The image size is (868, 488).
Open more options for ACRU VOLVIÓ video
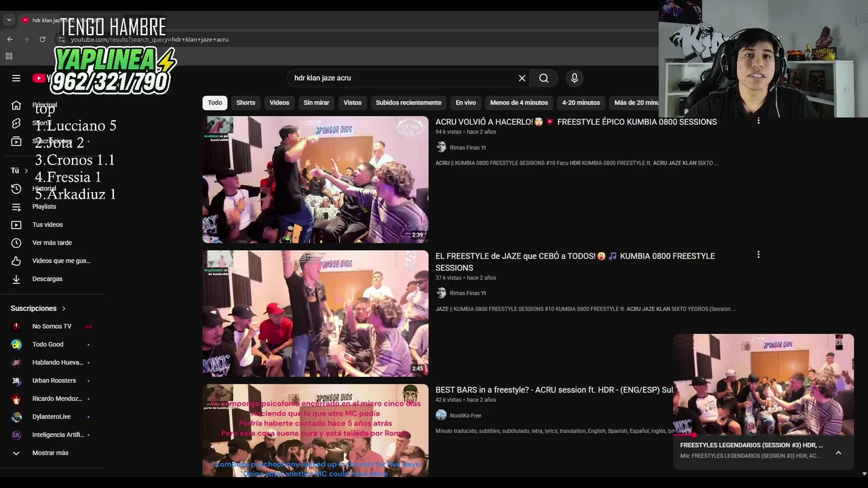[x=758, y=121]
